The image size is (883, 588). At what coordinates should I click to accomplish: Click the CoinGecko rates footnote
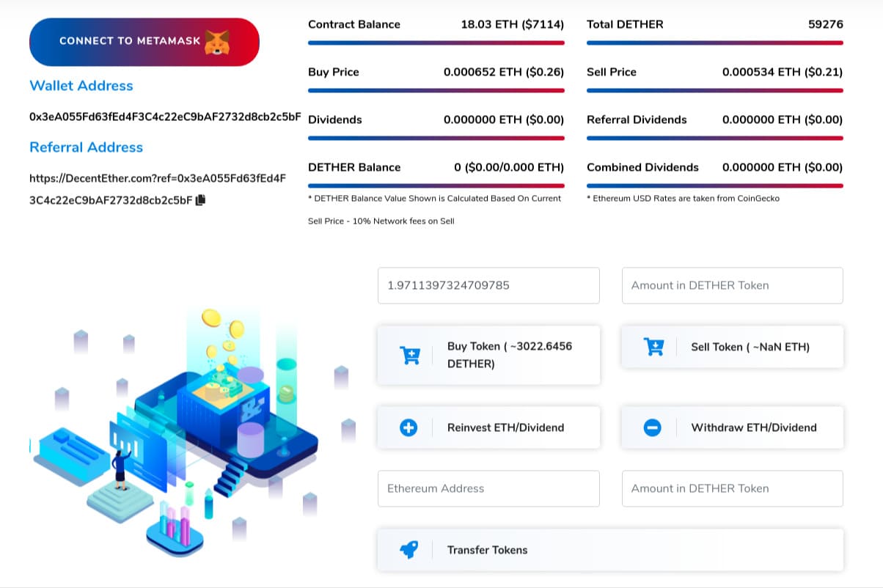point(683,199)
